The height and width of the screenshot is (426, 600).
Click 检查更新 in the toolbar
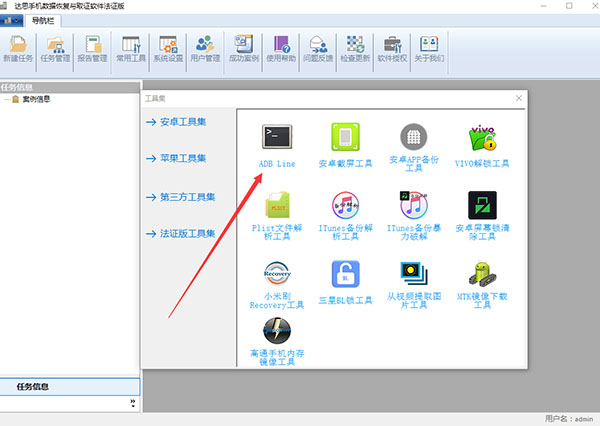coord(355,49)
